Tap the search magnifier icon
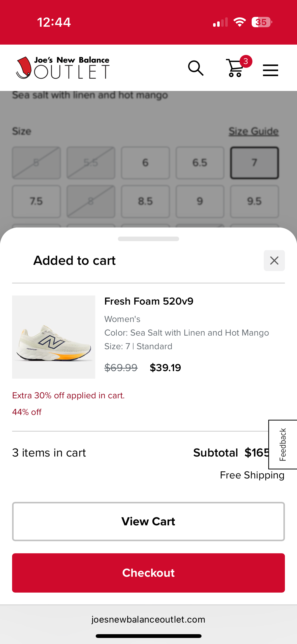The image size is (297, 644). pyautogui.click(x=196, y=68)
